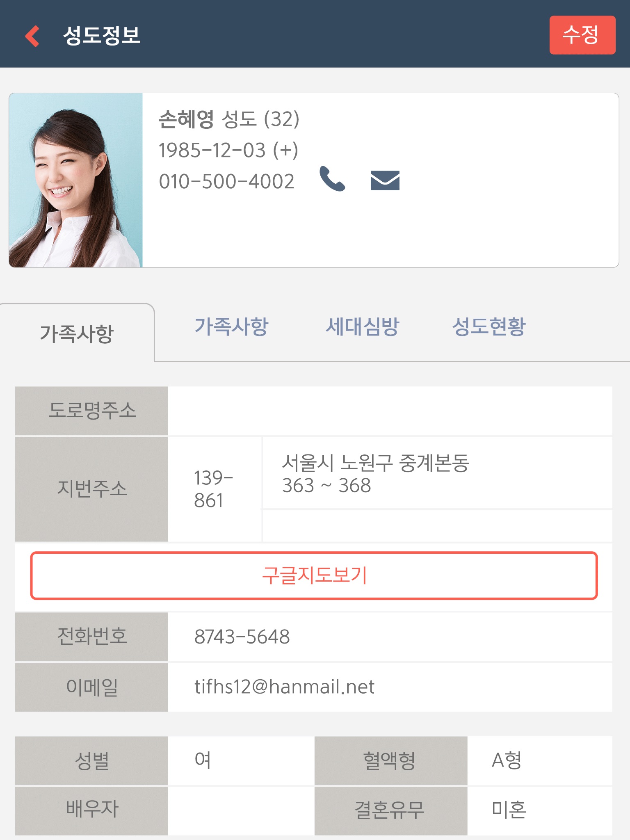Click the 수정 edit button
Viewport: 630px width, 840px height.
click(582, 35)
